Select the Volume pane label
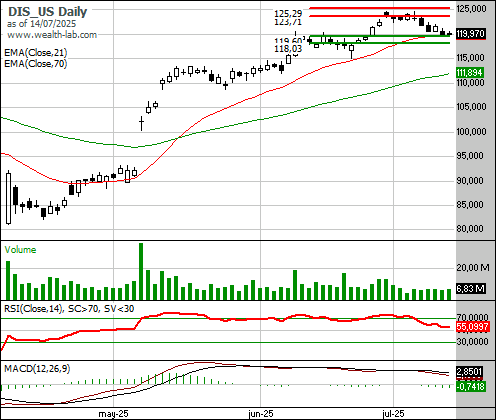The height and width of the screenshot is (420, 496). [x=20, y=250]
